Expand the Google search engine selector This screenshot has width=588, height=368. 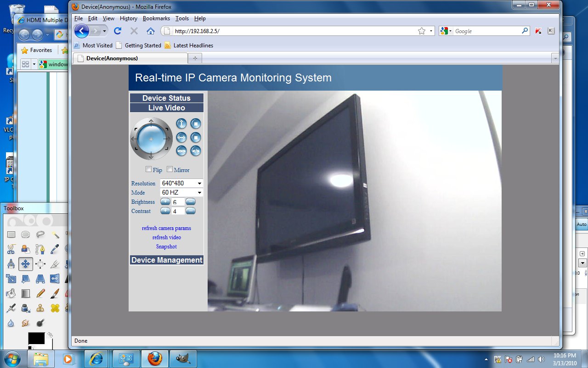pyautogui.click(x=446, y=31)
